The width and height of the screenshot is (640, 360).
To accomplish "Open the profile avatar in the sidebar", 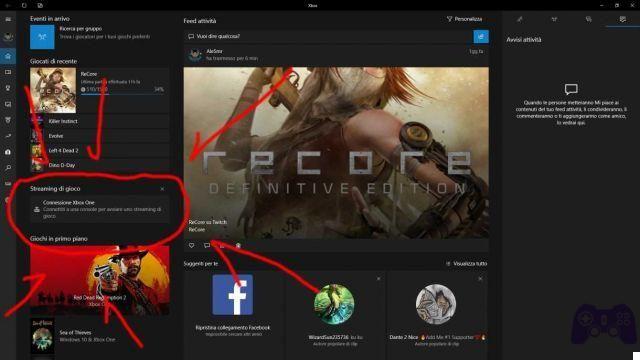I will click(x=8, y=37).
